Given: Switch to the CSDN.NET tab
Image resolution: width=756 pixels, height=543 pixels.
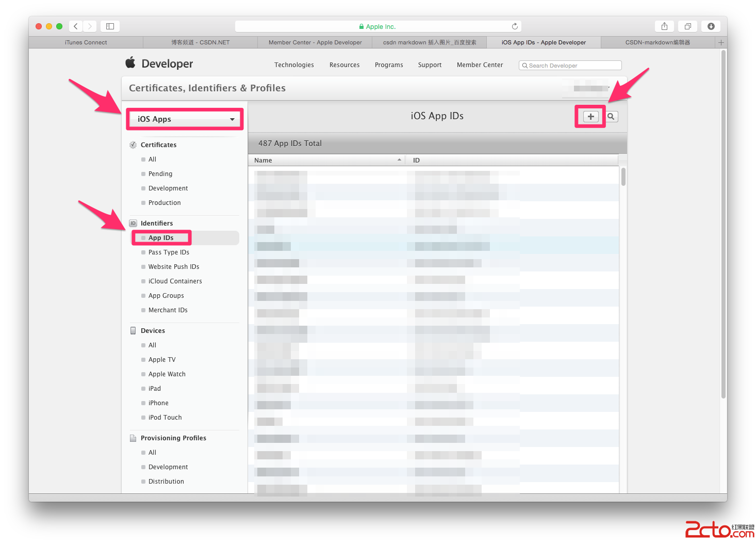Looking at the screenshot, I should tap(200, 42).
